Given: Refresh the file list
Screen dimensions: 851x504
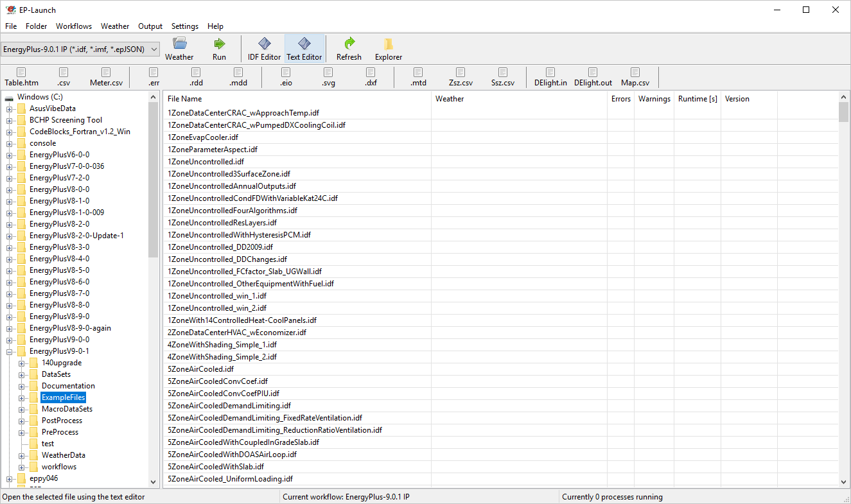Looking at the screenshot, I should click(x=349, y=49).
